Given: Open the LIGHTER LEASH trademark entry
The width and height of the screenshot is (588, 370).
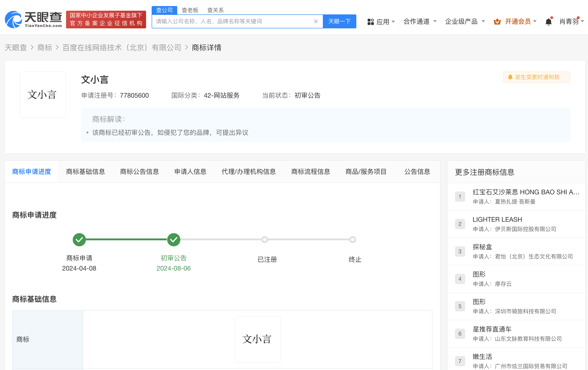Looking at the screenshot, I should click(497, 219).
